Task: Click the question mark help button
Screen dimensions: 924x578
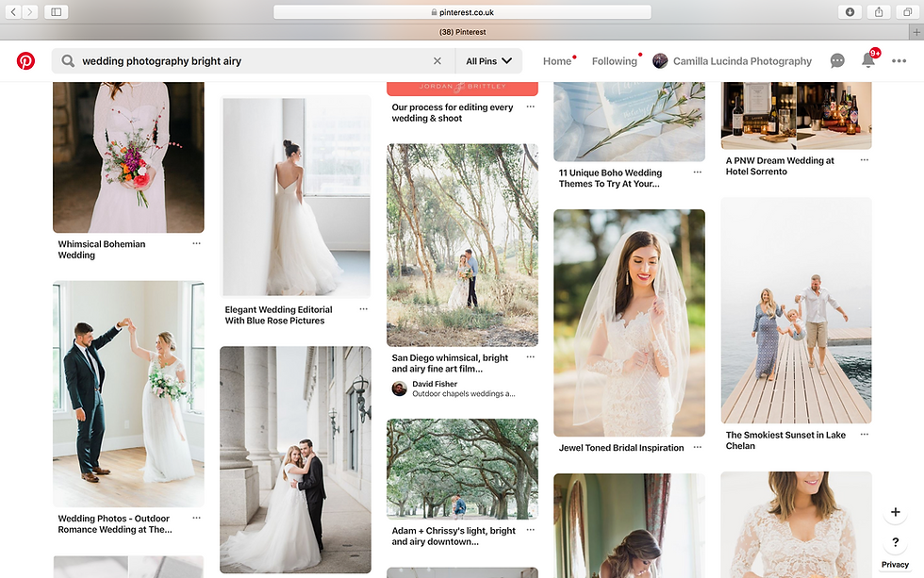Action: coord(895,542)
